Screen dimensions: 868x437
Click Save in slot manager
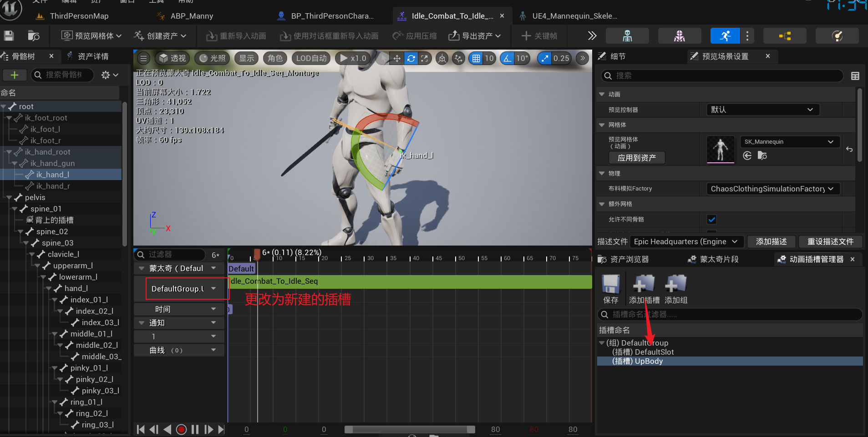tap(611, 288)
